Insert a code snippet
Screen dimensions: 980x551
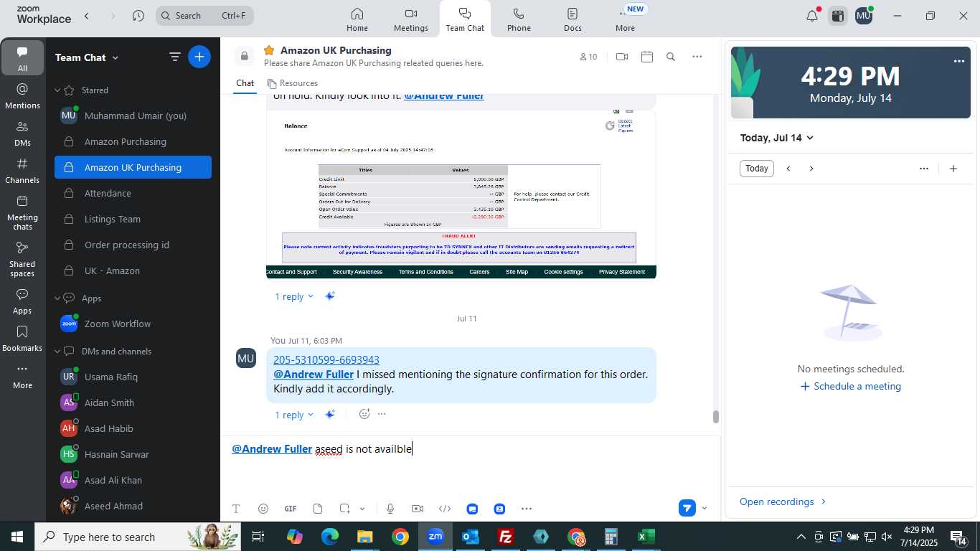445,509
